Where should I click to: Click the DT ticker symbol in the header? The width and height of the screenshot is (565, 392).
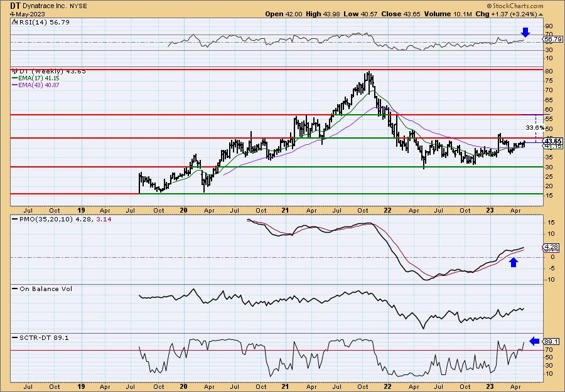pos(14,6)
